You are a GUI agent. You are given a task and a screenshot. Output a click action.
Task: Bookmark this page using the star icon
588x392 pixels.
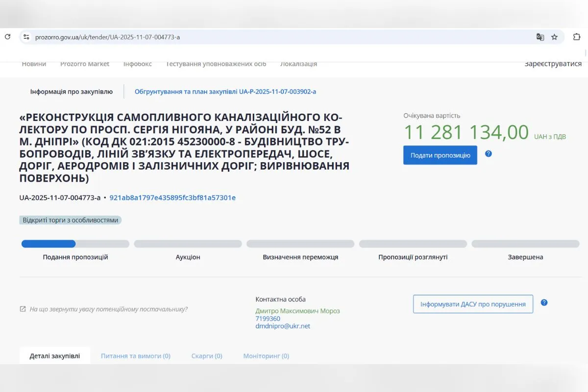[554, 37]
